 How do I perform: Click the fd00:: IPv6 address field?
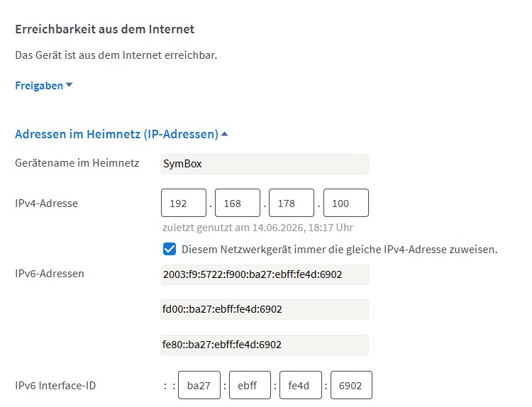[265, 309]
